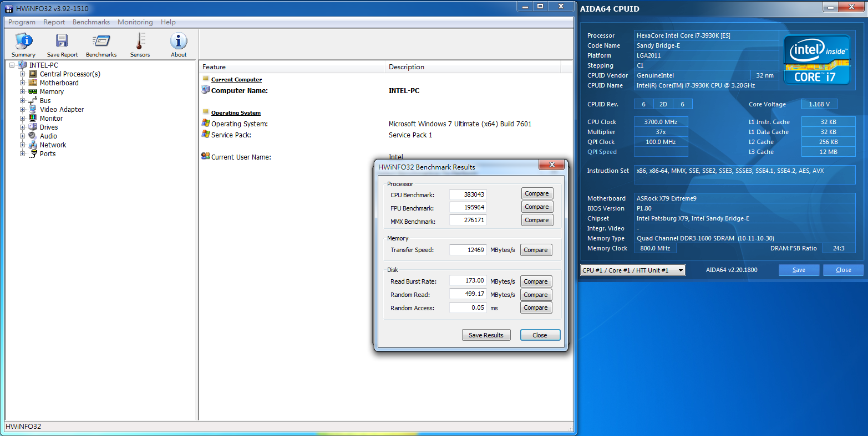
Task: Select the Monitor tree node
Action: tap(51, 118)
